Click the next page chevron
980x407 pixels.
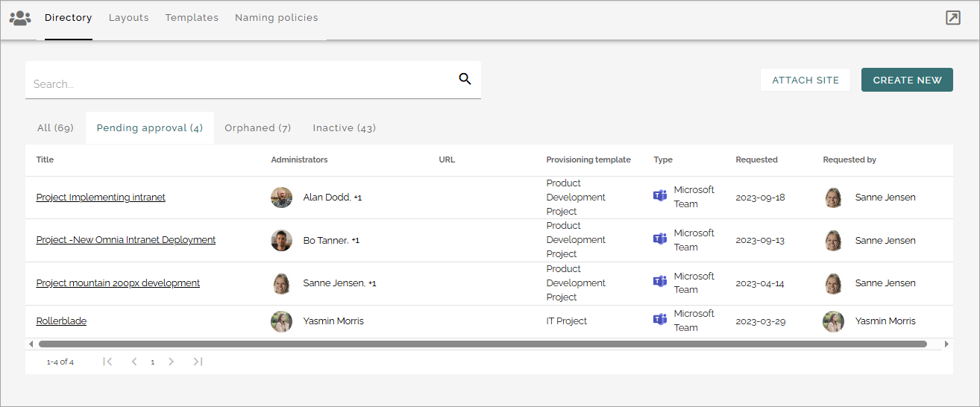click(x=172, y=362)
